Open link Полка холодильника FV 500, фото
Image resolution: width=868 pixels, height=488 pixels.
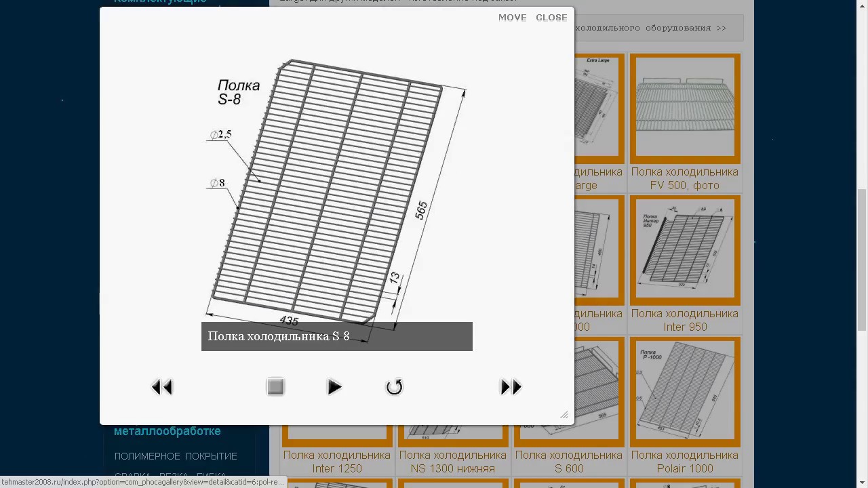click(685, 178)
